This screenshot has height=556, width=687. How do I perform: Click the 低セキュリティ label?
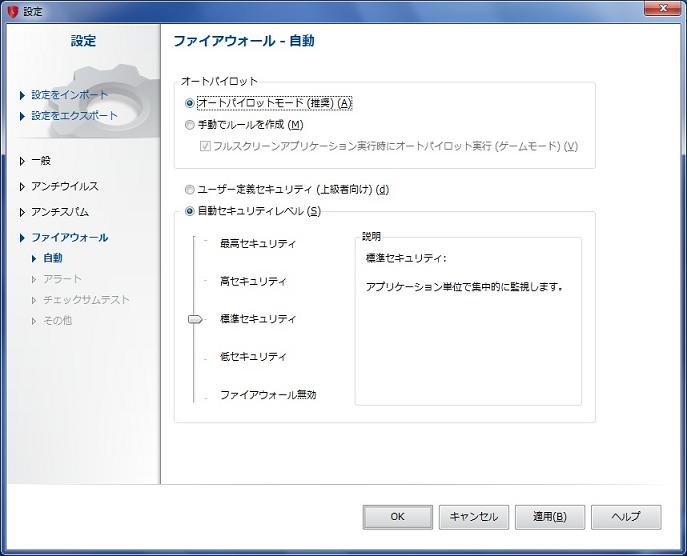pos(253,357)
